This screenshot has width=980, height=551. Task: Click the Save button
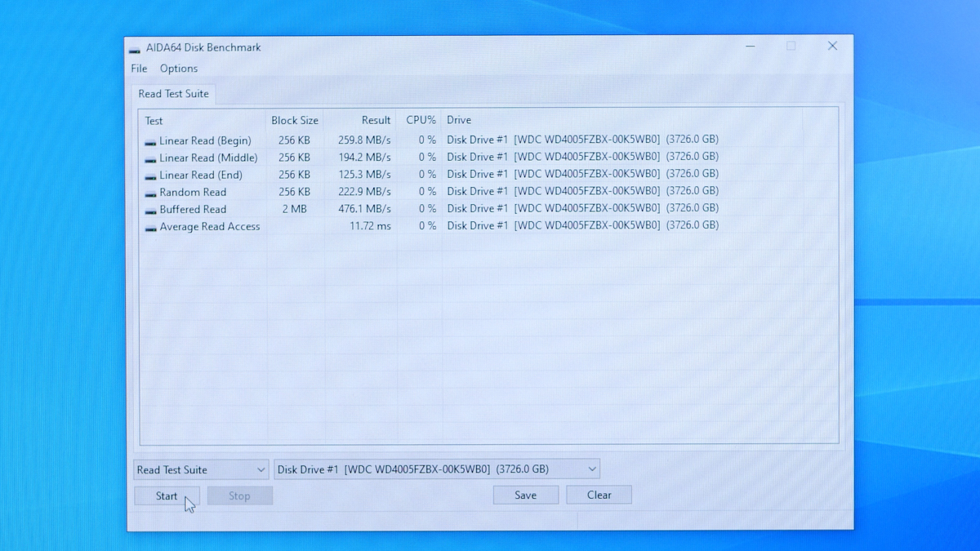coord(526,495)
